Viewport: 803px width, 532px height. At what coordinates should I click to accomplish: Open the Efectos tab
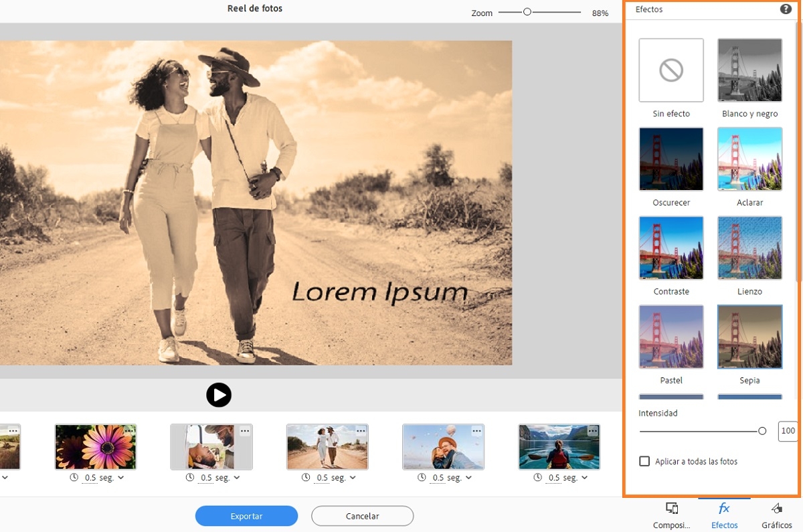pos(724,515)
